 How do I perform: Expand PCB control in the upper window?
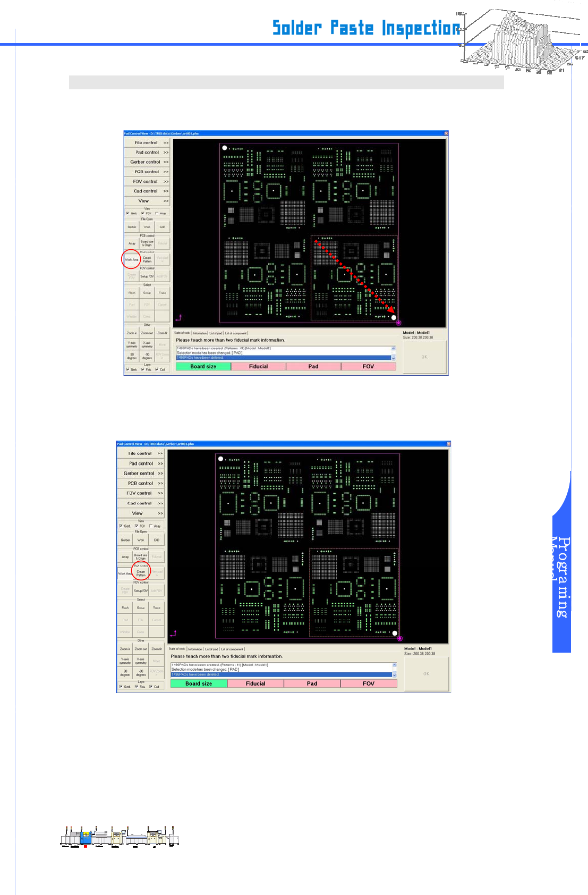click(147, 172)
